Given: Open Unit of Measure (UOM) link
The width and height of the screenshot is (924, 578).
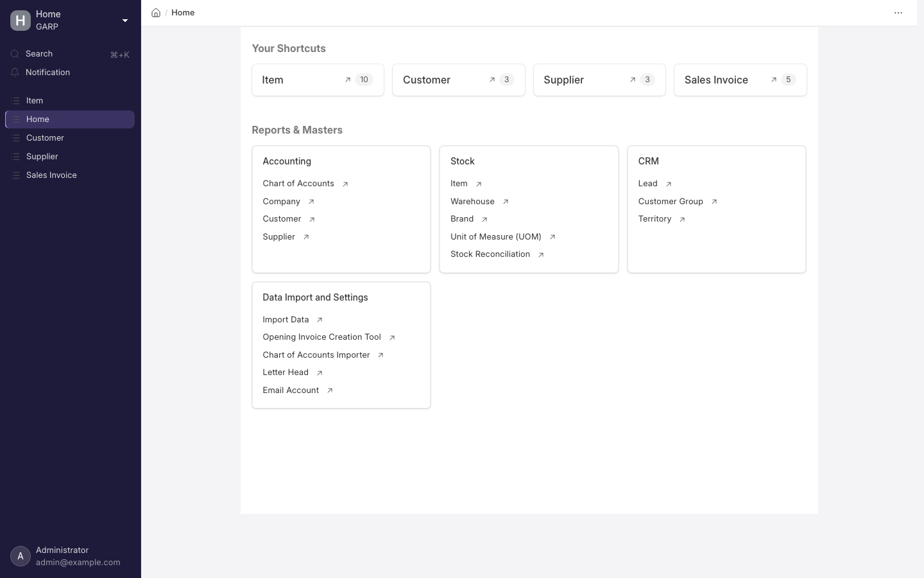Looking at the screenshot, I should [x=495, y=237].
